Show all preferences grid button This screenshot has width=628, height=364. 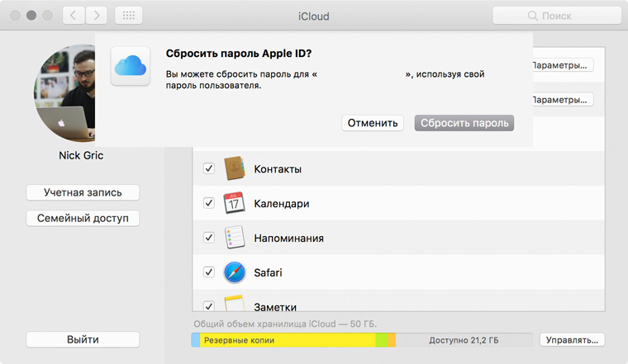click(128, 16)
